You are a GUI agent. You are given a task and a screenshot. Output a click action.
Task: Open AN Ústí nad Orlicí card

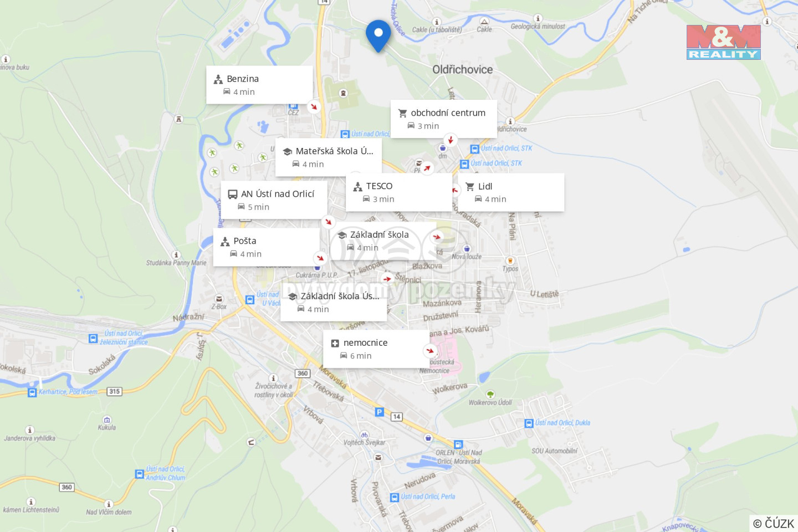(x=274, y=199)
